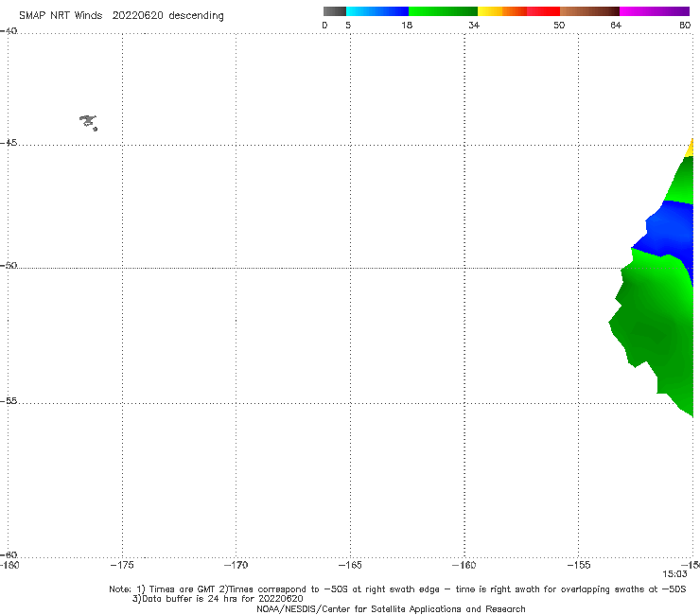Click the latitude label '-45'
700x615 pixels.
[x=9, y=143]
